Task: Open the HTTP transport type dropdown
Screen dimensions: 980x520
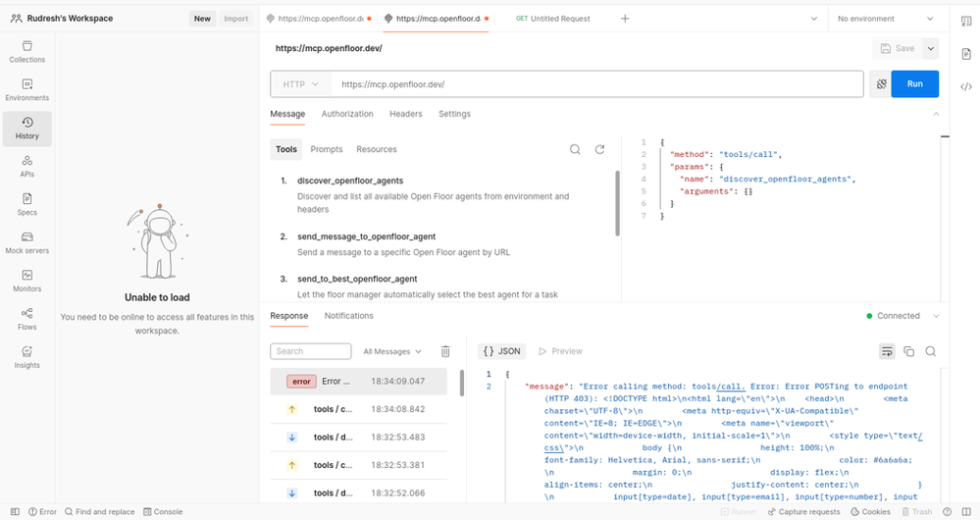Action: click(x=300, y=84)
